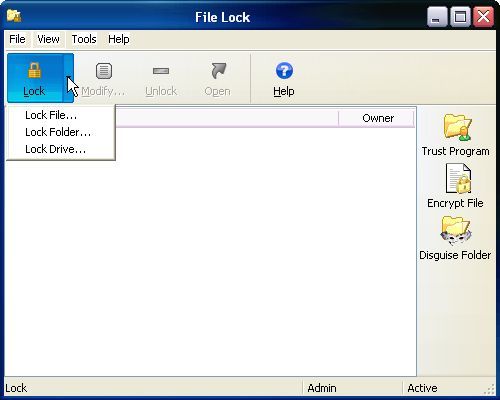
Task: Click the Lock padlock toolbar button
Action: point(35,78)
